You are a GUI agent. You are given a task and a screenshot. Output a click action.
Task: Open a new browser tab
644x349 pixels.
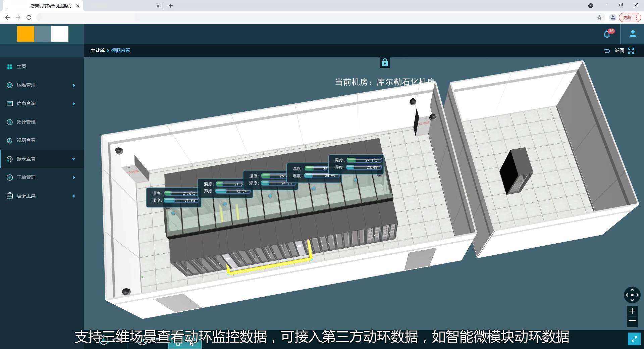171,6
